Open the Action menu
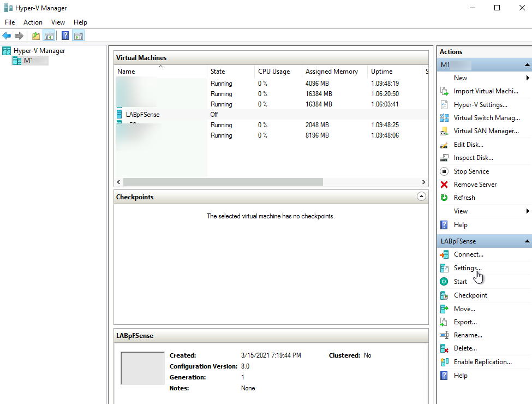This screenshot has height=404, width=532. (33, 22)
